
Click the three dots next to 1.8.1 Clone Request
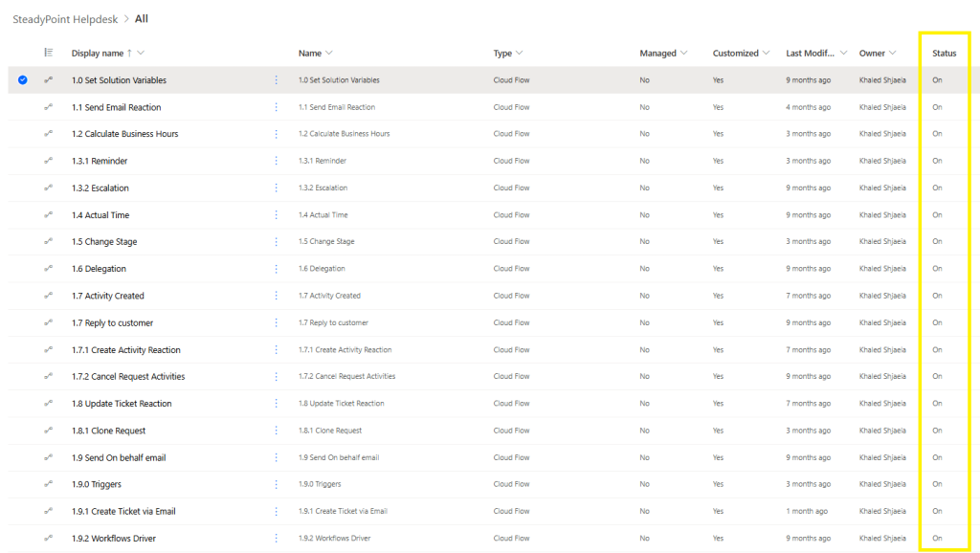click(x=277, y=431)
